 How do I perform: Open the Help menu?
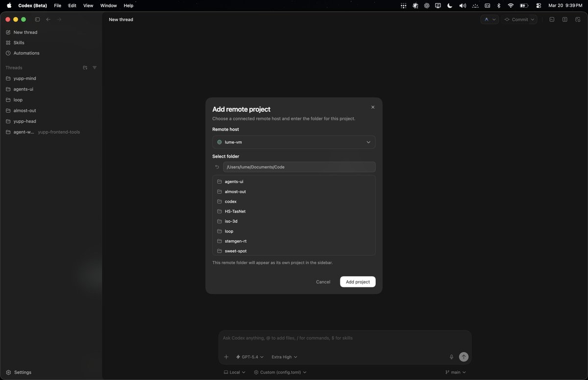click(x=128, y=5)
